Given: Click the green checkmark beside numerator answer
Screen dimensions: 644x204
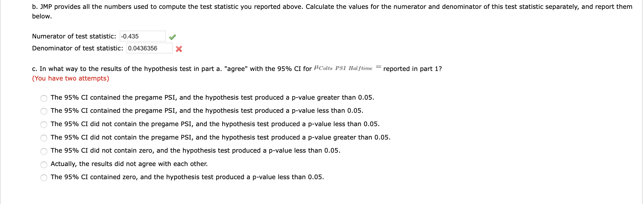Looking at the screenshot, I should click(x=173, y=37).
